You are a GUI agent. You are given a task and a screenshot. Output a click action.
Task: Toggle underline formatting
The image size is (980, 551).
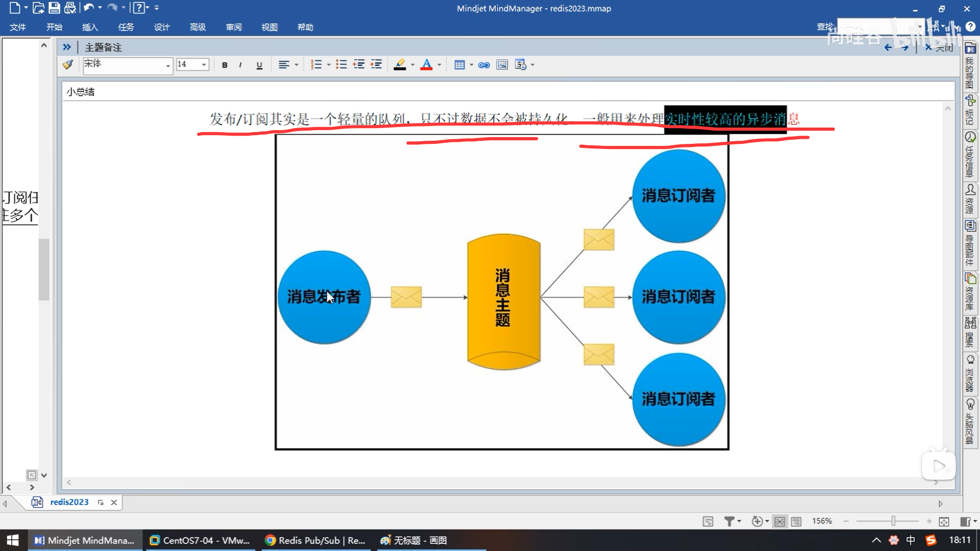[259, 65]
